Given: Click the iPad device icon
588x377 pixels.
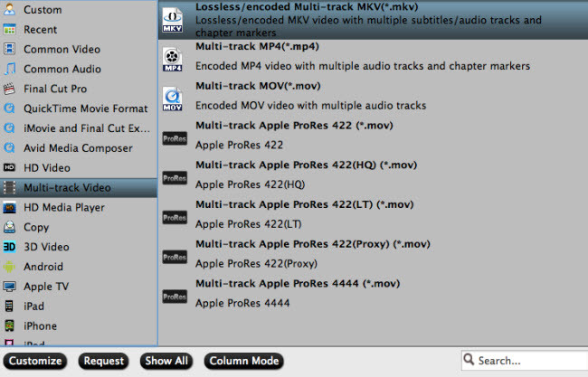Looking at the screenshot, I should (9, 306).
